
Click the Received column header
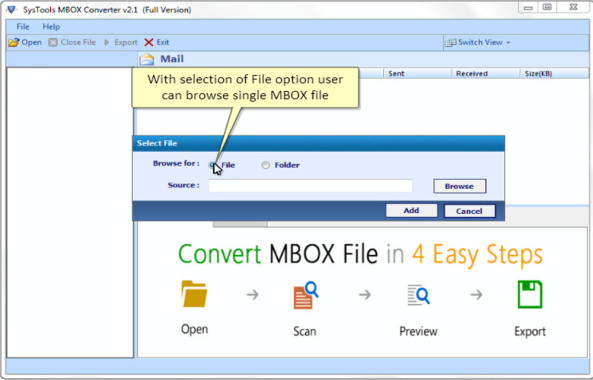point(472,73)
